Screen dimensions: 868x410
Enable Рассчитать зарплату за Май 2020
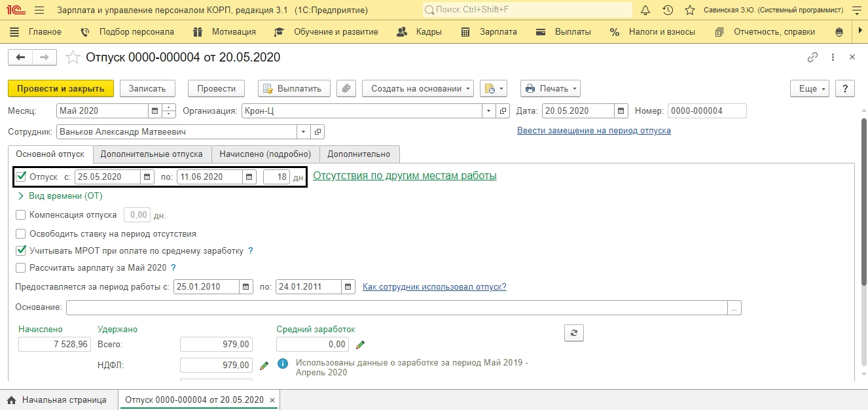[21, 267]
